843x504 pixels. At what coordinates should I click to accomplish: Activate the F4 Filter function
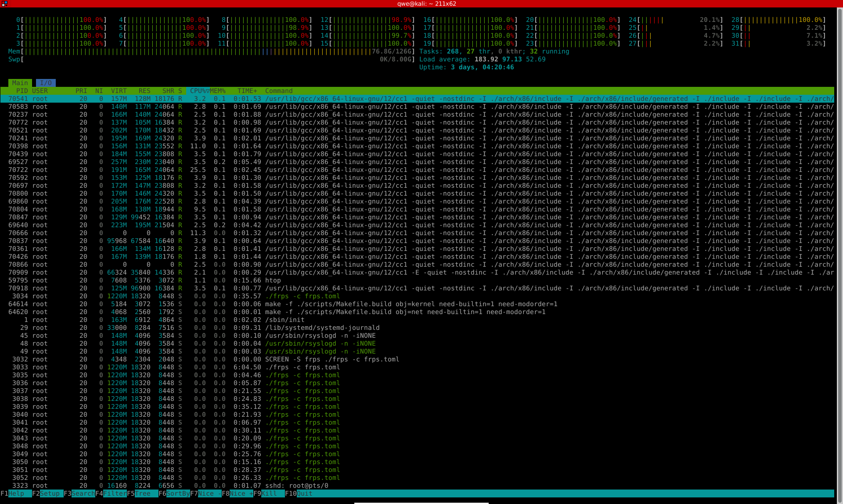click(111, 493)
